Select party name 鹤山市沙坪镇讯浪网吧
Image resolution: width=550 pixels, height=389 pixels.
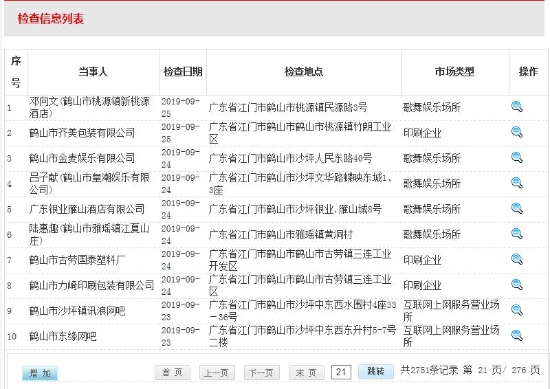point(77,311)
